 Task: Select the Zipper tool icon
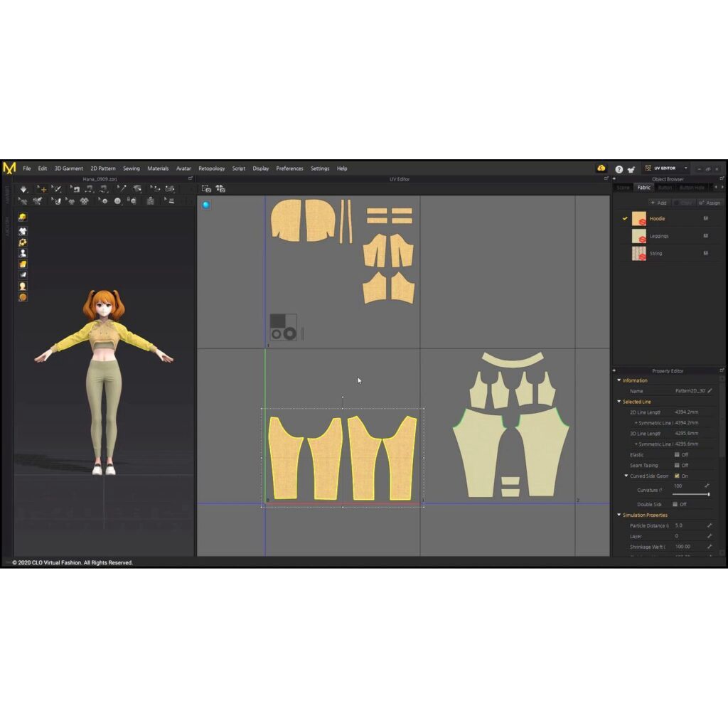pos(150,200)
